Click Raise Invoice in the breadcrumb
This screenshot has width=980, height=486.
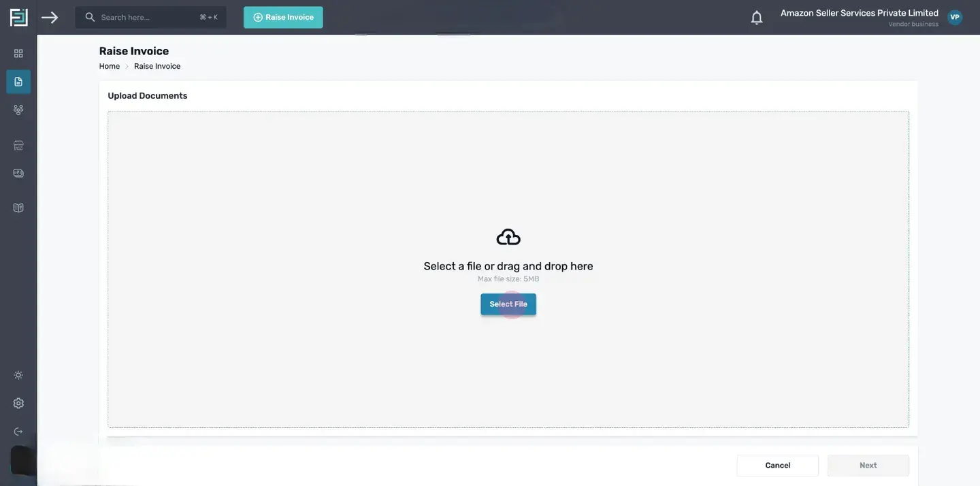point(157,66)
